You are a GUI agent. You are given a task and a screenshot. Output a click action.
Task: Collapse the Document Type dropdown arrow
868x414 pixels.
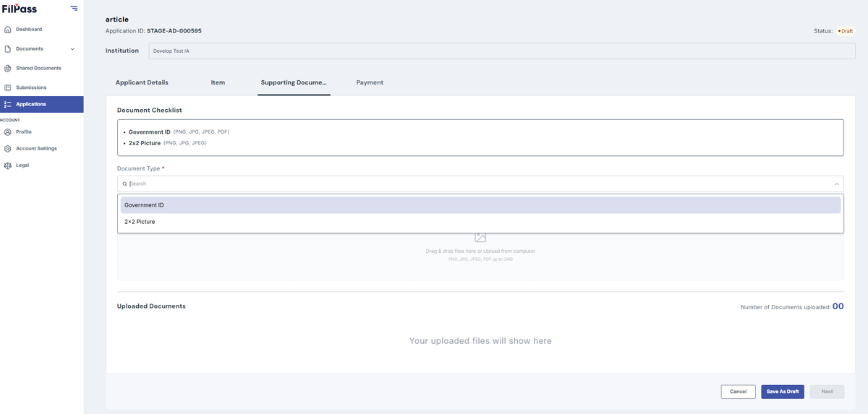(x=836, y=184)
